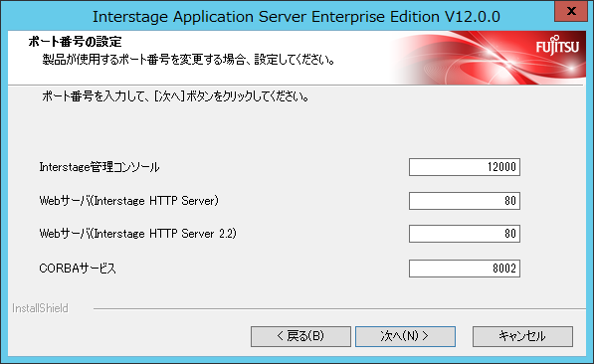594x364 pixels.
Task: Go back with the 戻る(B) button
Action: click(x=300, y=336)
